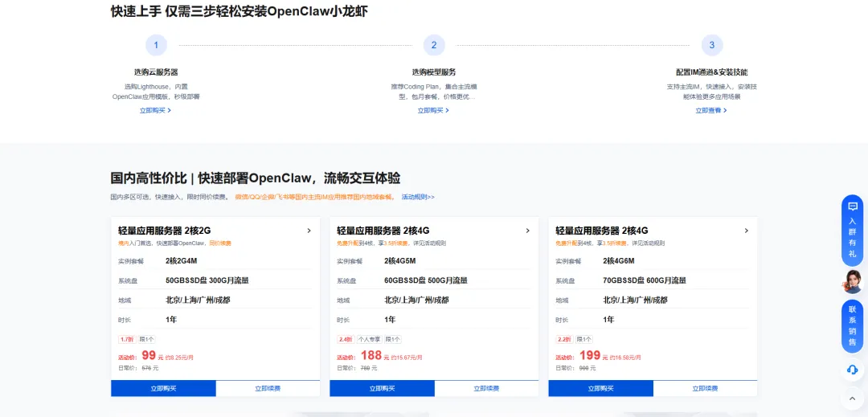Click the 199 元 price text
The height and width of the screenshot is (417, 868).
click(593, 356)
